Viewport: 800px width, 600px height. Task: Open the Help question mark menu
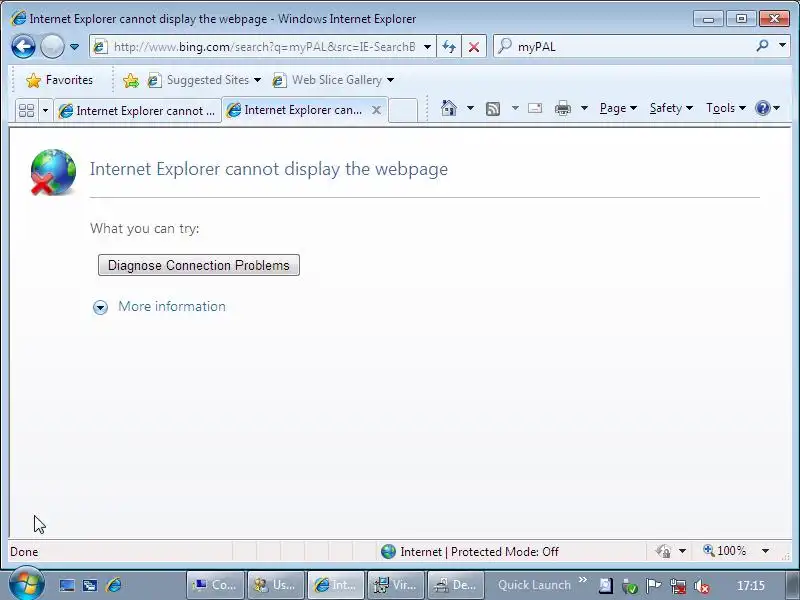(x=767, y=108)
